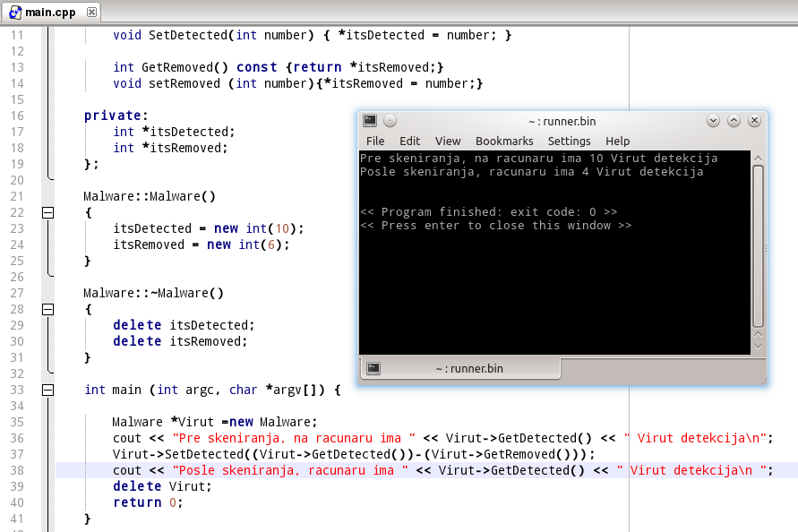Open the View menu in the terminal
Viewport: 798px width, 532px height.
(x=448, y=141)
